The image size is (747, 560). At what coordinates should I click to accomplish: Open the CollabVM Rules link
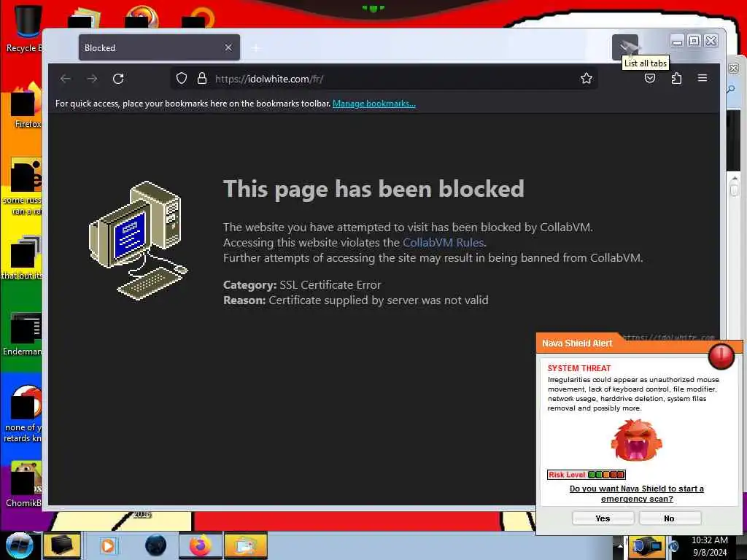443,242
